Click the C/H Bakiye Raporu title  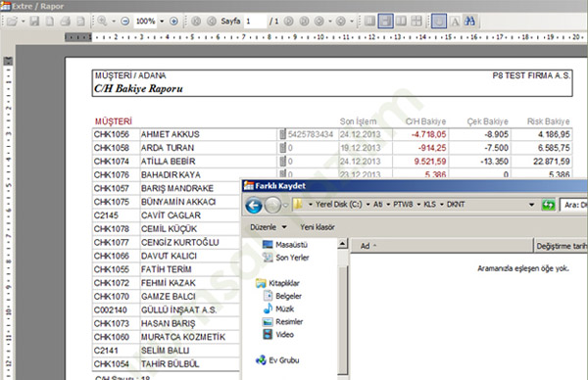[138, 88]
